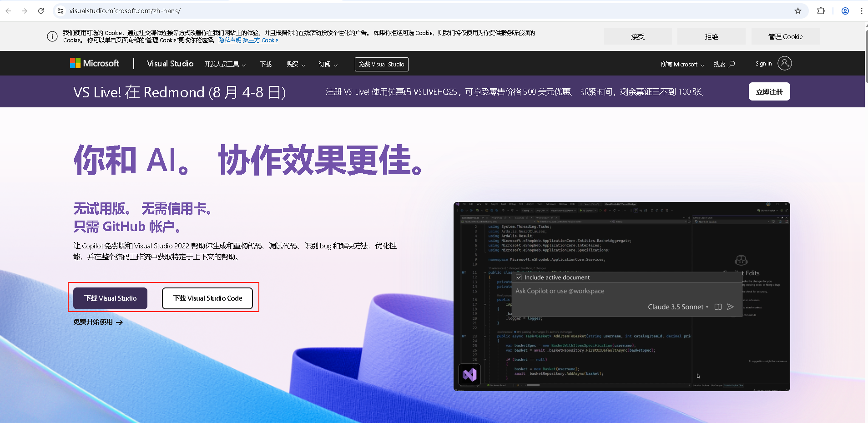Screen dimensions: 868x423
Task: Open Chrome three-dot menu
Action: point(861,11)
